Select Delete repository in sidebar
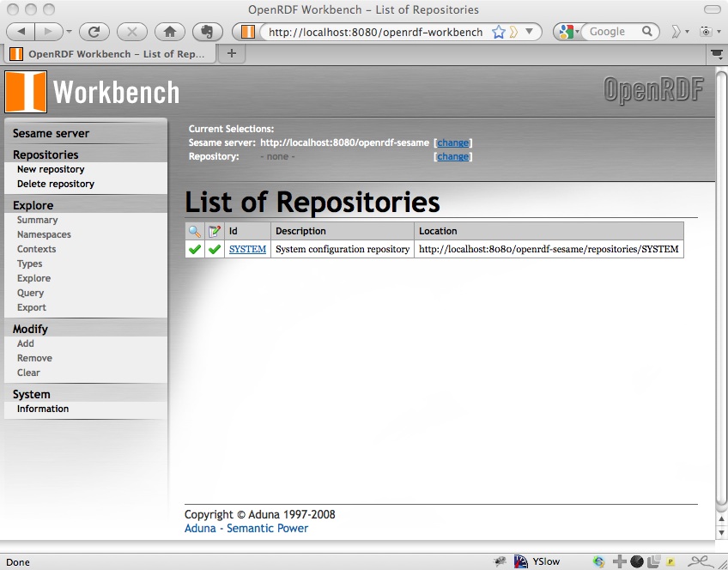 56,184
